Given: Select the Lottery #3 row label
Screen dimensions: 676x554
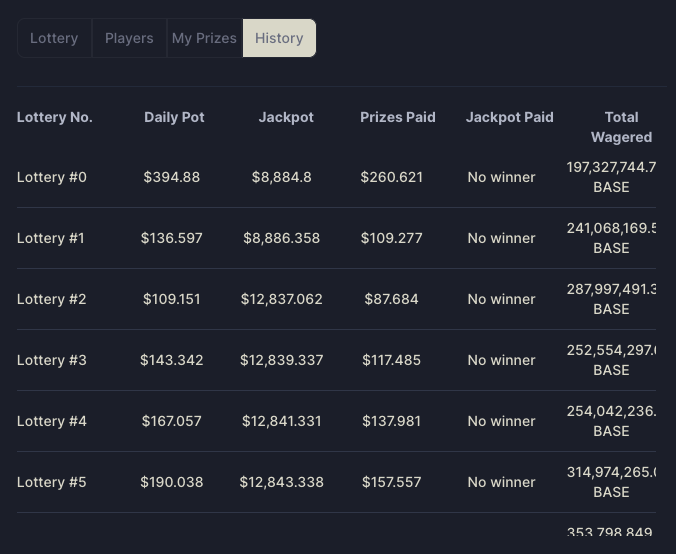Looking at the screenshot, I should (52, 360).
